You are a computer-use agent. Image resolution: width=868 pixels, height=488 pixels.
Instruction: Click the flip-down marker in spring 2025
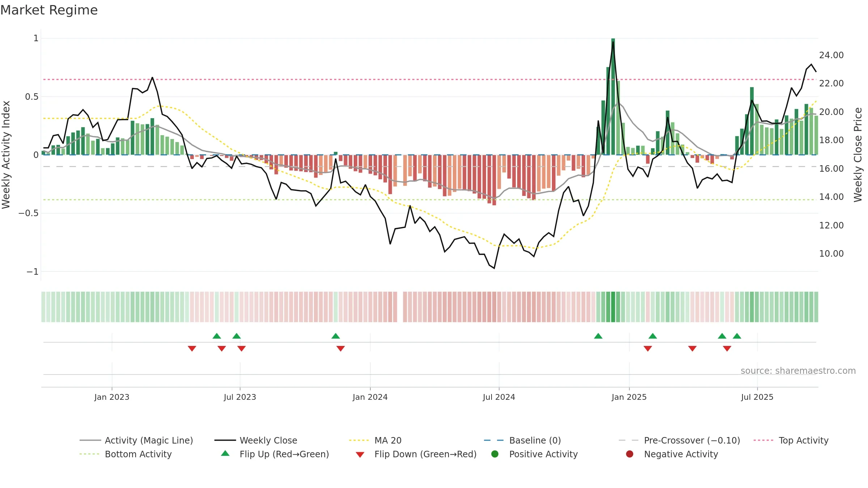[693, 348]
